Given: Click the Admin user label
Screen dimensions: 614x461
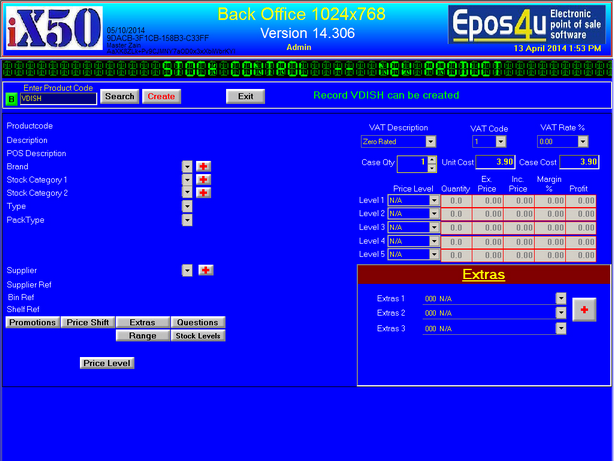Looking at the screenshot, I should click(x=299, y=47).
